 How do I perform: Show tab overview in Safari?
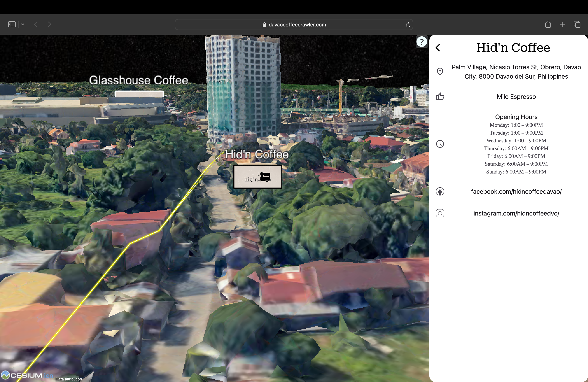[x=577, y=24]
